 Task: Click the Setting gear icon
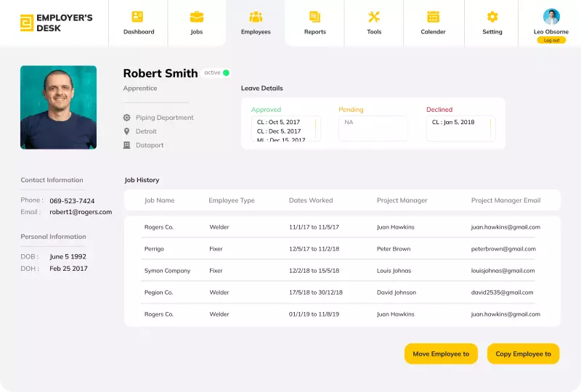[492, 17]
